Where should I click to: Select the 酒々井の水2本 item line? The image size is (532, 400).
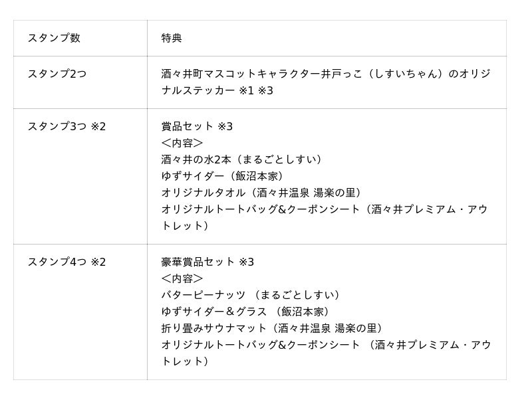(x=244, y=159)
